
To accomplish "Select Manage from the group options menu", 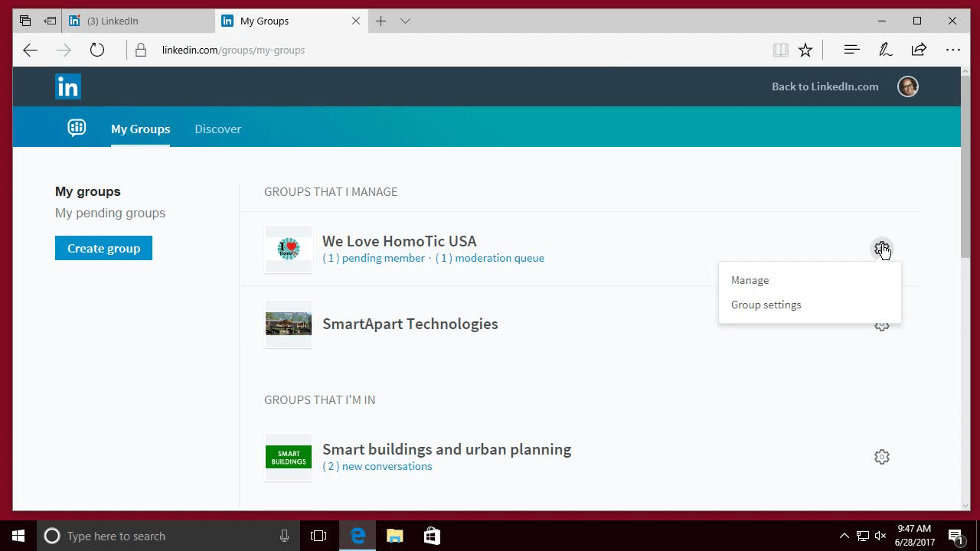I will point(750,280).
